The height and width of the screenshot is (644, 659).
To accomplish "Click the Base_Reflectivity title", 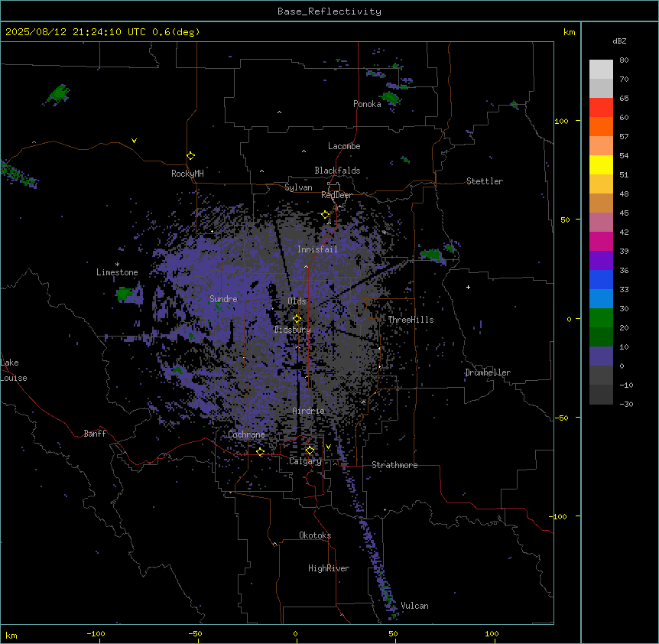I will (329, 11).
